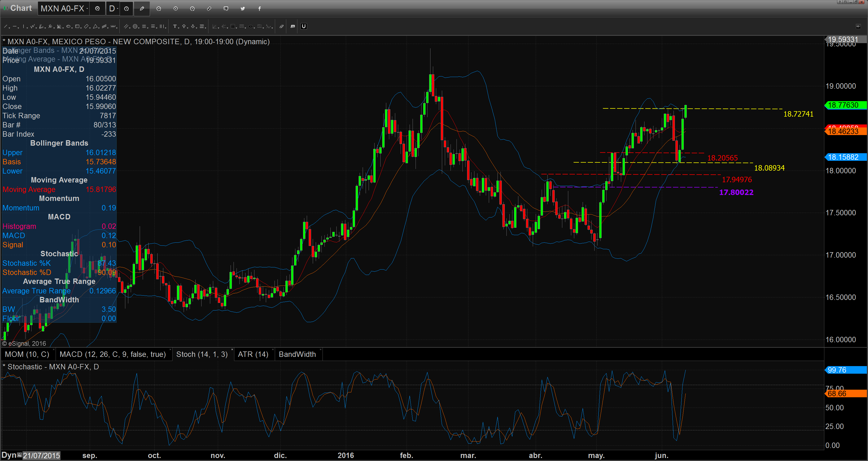Change the D interval dropdown
Viewport: 868px width, 461px height.
[x=113, y=8]
